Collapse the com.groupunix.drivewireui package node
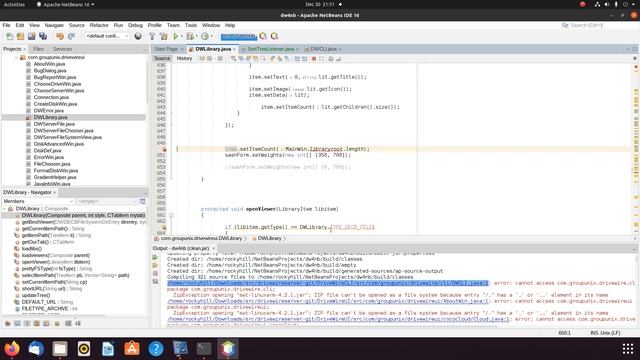640x360 pixels. pos(16,58)
